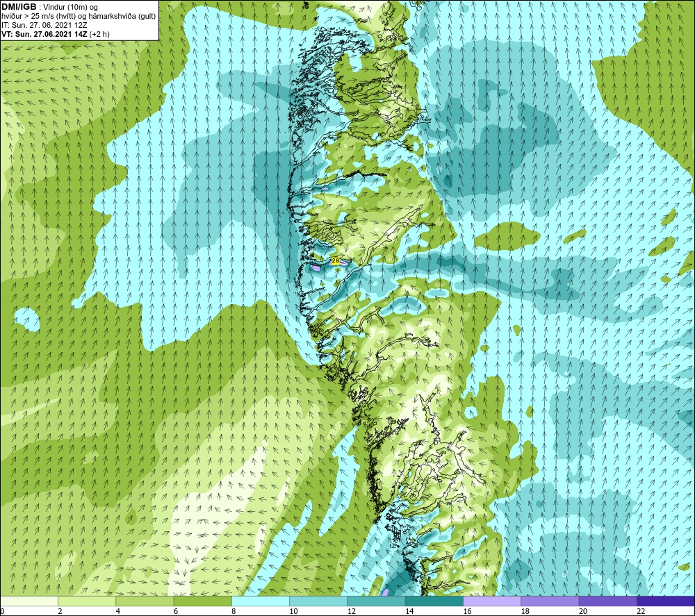Viewport: 695px width, 616px height.
Task: Select the 6–8 m/s dark green swatch
Action: tap(202, 601)
